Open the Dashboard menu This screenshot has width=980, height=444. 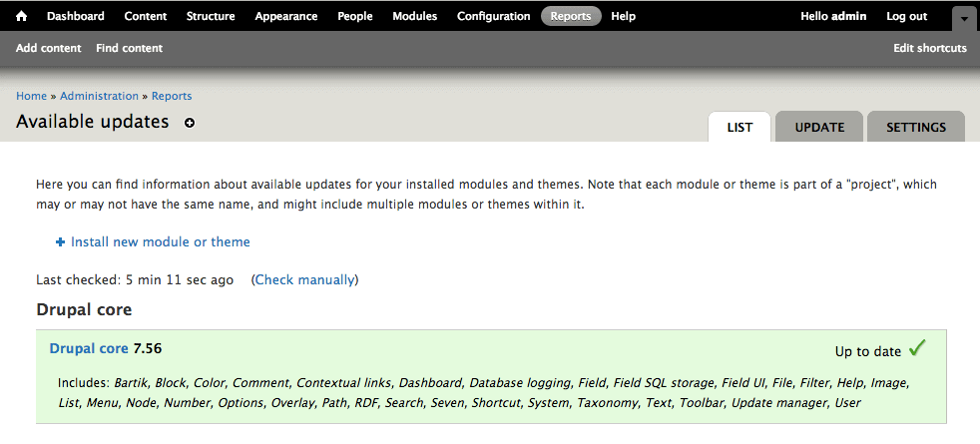[76, 16]
